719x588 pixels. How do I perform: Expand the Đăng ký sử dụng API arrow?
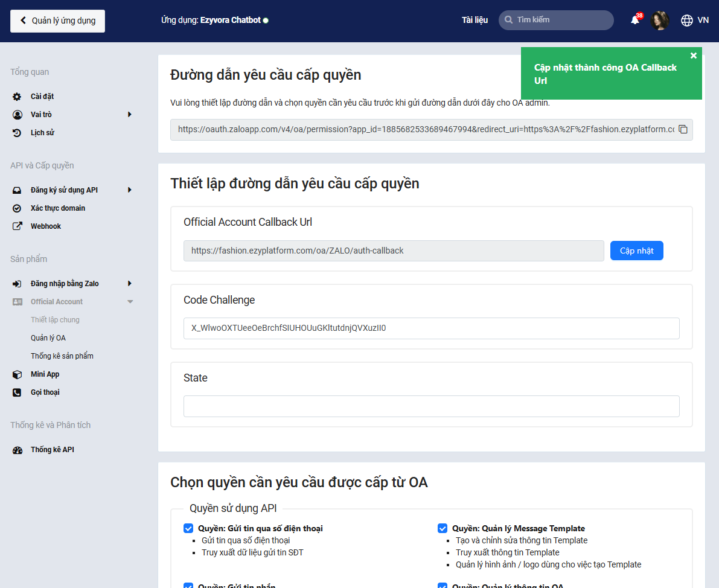click(130, 190)
